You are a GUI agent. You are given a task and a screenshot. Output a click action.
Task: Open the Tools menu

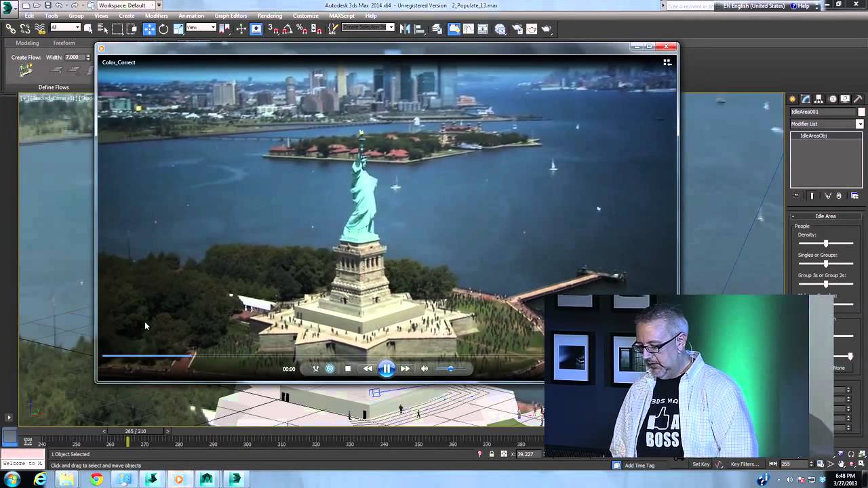pos(52,16)
